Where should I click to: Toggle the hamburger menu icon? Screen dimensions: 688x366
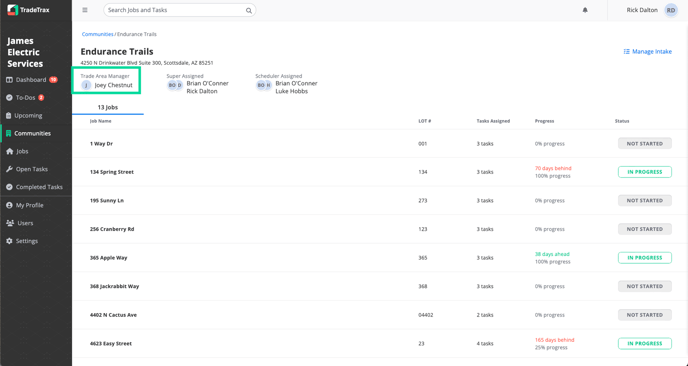tap(85, 10)
